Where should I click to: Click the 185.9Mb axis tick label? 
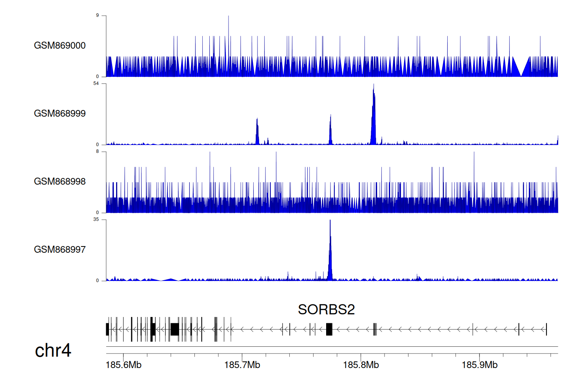pyautogui.click(x=479, y=365)
